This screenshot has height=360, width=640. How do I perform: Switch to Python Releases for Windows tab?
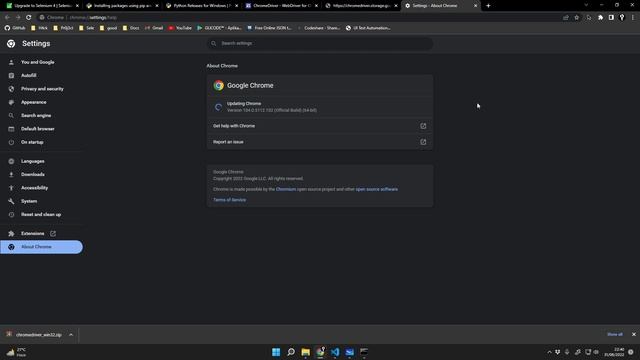[x=202, y=6]
